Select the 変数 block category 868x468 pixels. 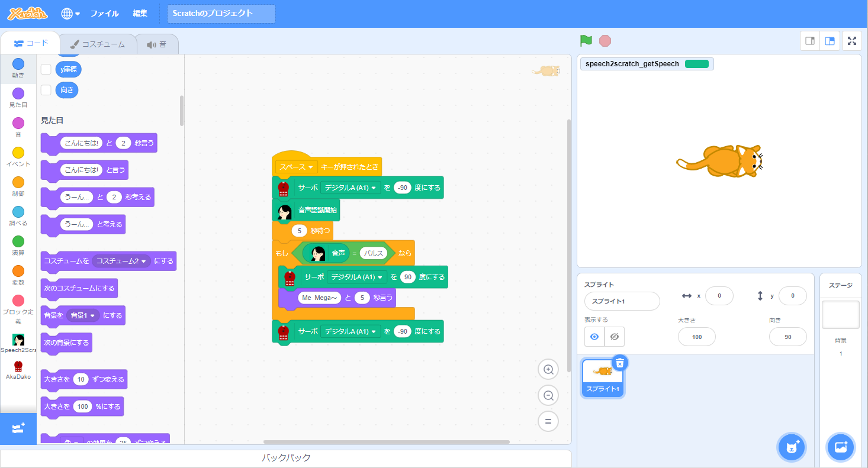pos(18,275)
